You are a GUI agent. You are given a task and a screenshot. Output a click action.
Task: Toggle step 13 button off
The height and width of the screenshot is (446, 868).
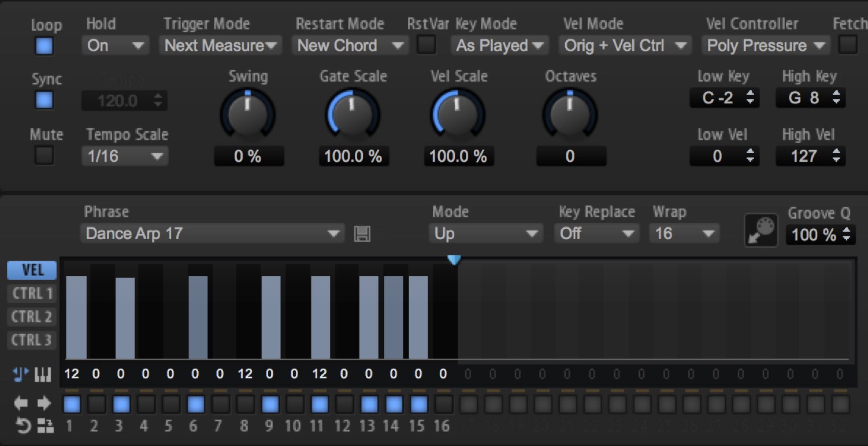(369, 404)
